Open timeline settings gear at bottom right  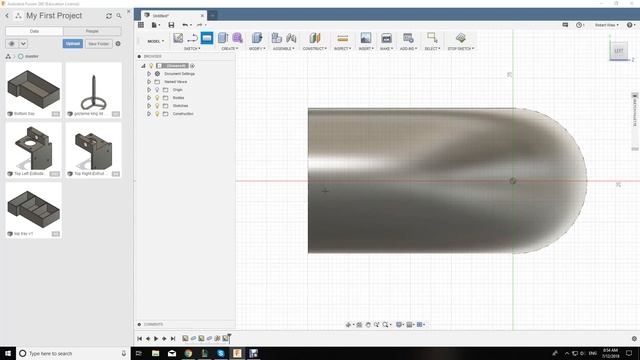point(634,339)
